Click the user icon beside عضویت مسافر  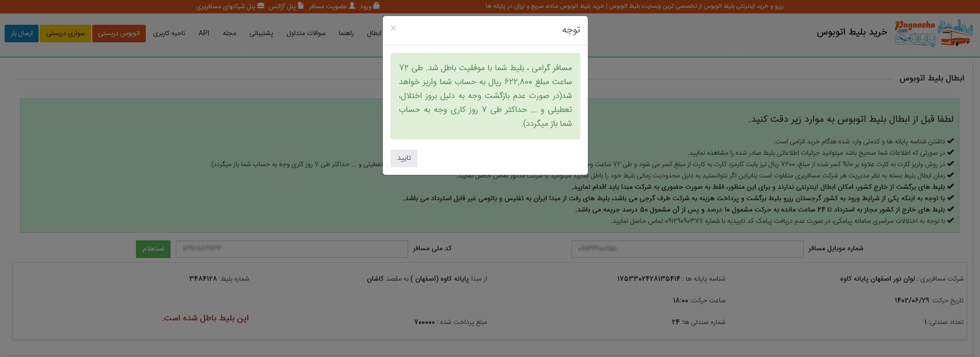pos(352,6)
